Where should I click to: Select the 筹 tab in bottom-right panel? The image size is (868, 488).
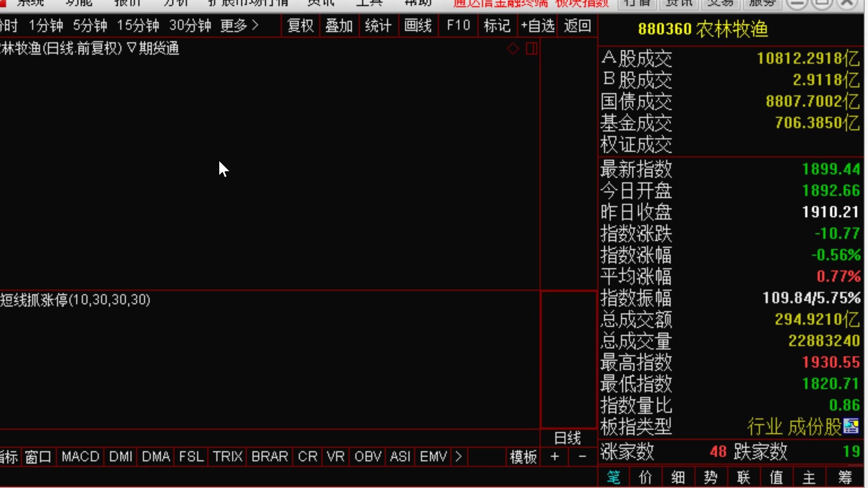click(x=844, y=477)
